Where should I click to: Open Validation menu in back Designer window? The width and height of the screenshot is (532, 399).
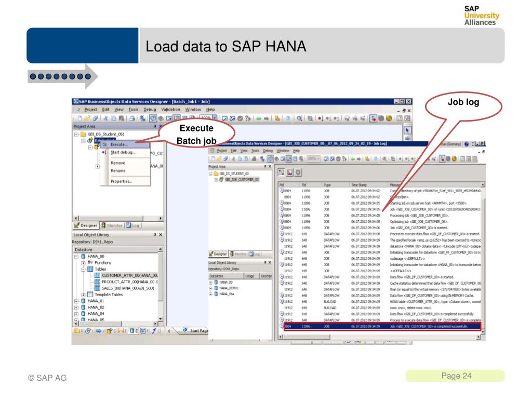(x=170, y=110)
